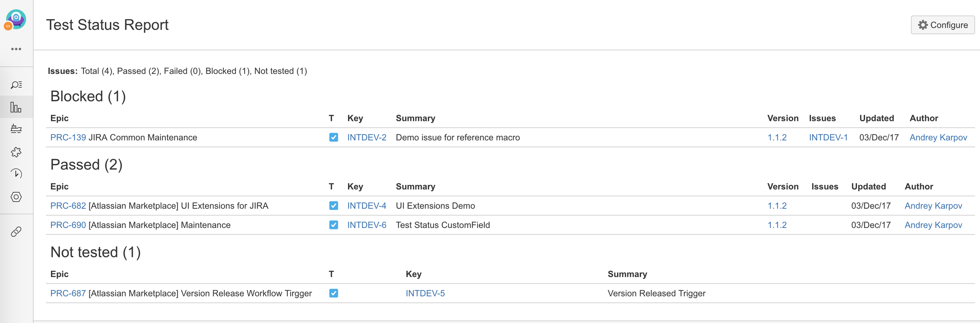This screenshot has height=323, width=980.
Task: Open epic PRC-687 link
Action: [68, 293]
